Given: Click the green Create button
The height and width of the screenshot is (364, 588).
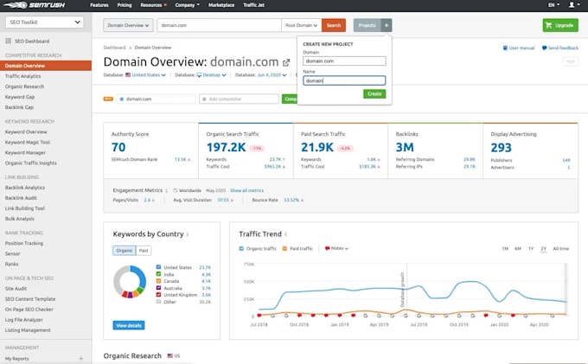Looking at the screenshot, I should tap(374, 93).
